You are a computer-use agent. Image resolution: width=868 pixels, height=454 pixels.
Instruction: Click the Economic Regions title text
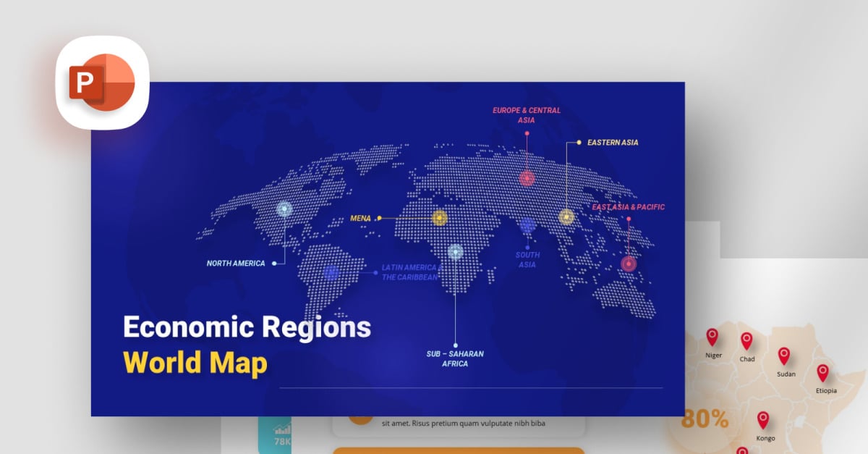pos(247,327)
